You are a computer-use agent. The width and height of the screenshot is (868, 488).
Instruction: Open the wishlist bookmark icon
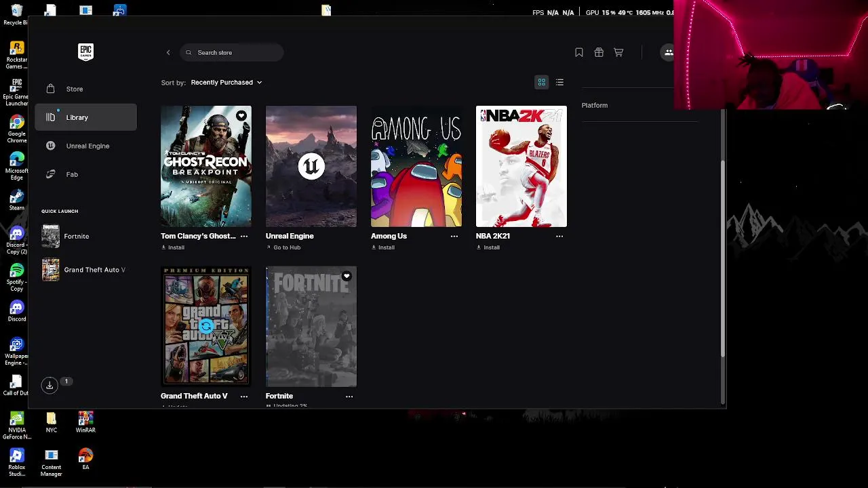click(579, 52)
